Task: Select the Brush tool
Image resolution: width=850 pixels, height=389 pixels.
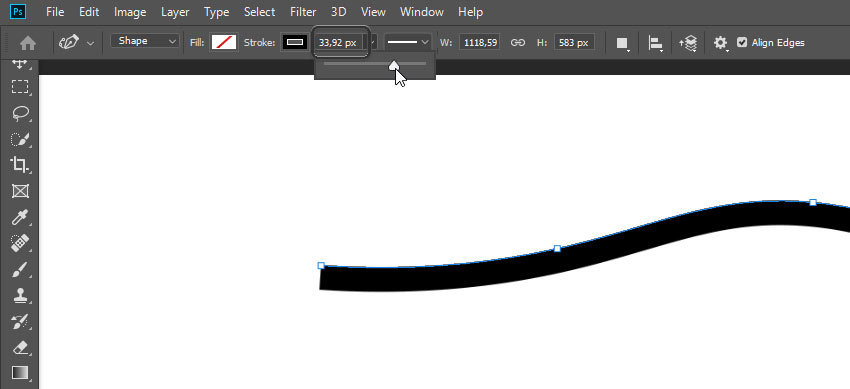Action: [x=20, y=269]
